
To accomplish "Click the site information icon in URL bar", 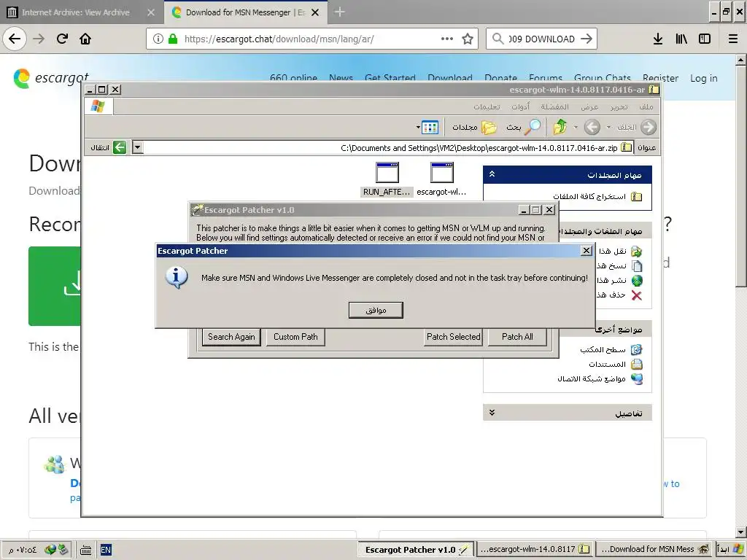I will 158,39.
